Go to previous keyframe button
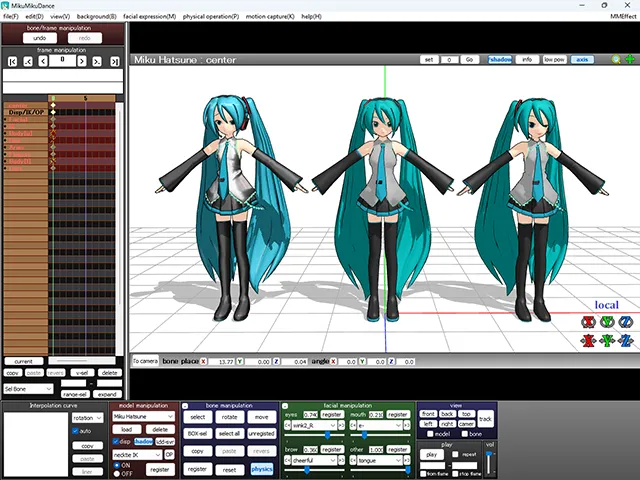The height and width of the screenshot is (480, 640). [x=28, y=61]
